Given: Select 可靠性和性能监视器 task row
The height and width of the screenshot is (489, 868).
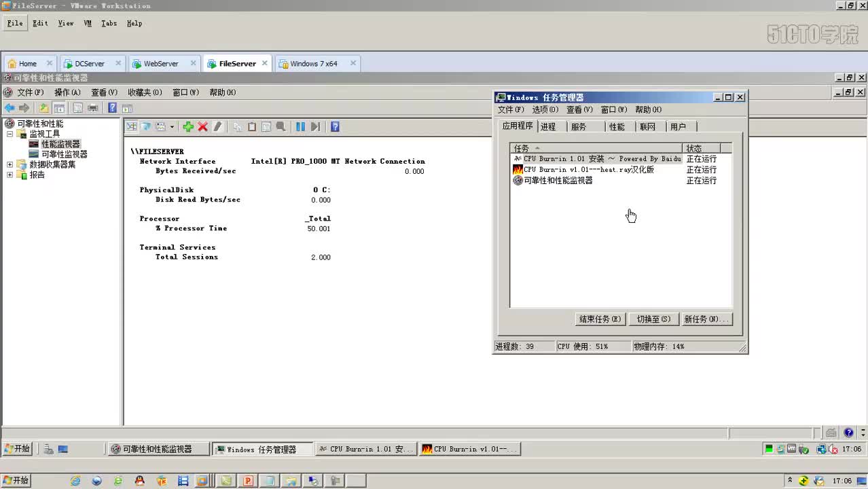Looking at the screenshot, I should pos(621,181).
